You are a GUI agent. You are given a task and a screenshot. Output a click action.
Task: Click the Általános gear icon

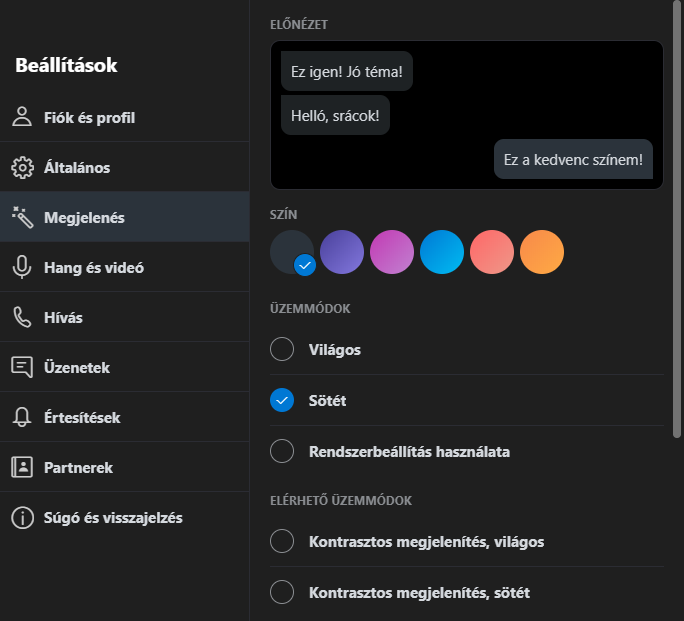click(22, 167)
